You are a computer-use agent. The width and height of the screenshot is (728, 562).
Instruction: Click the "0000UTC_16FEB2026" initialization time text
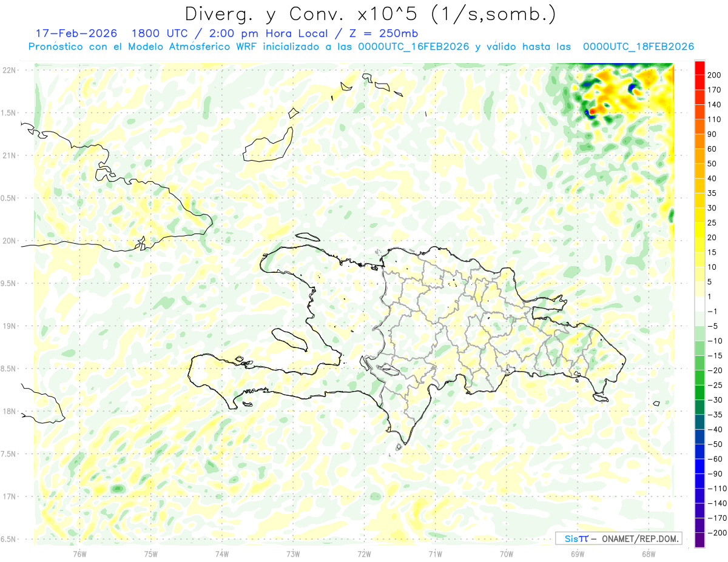point(413,47)
